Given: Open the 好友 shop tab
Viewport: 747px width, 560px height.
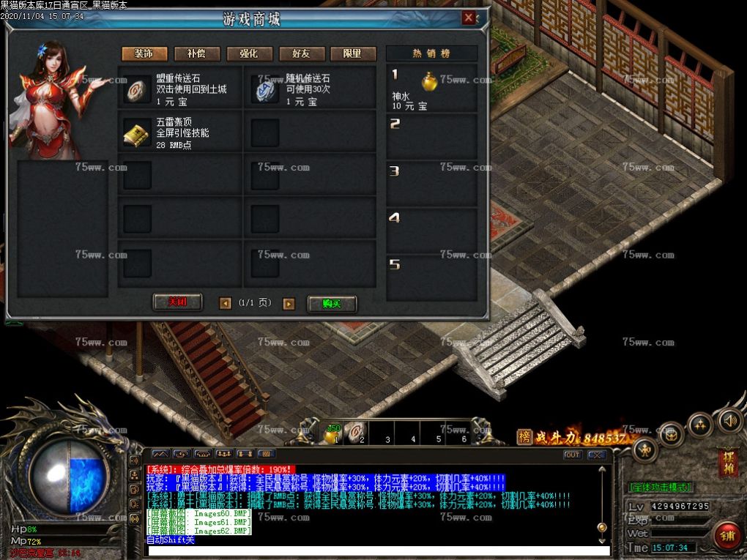Looking at the screenshot, I should [x=301, y=53].
